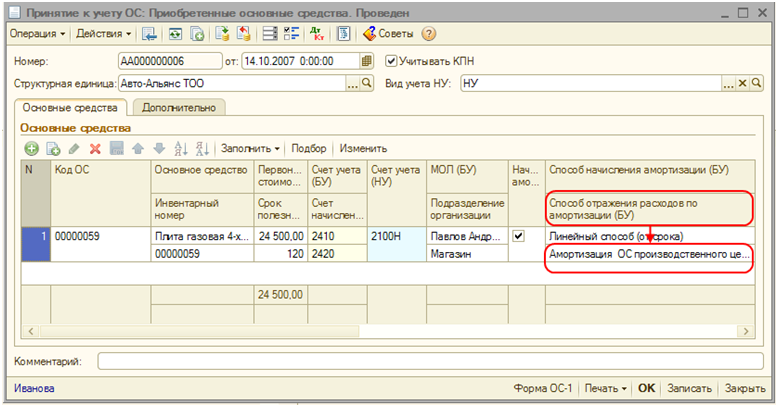
Task: Click the green Add row icon
Action: [x=32, y=148]
